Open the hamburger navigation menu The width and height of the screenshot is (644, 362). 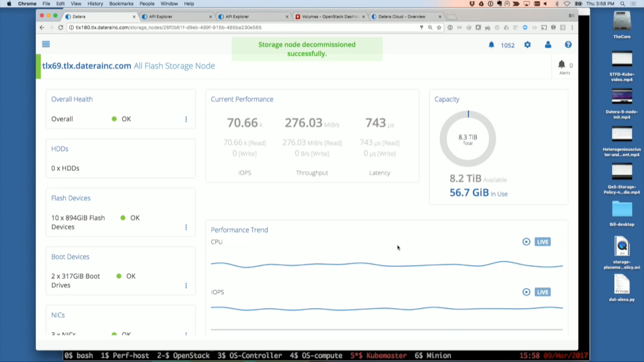tap(46, 44)
